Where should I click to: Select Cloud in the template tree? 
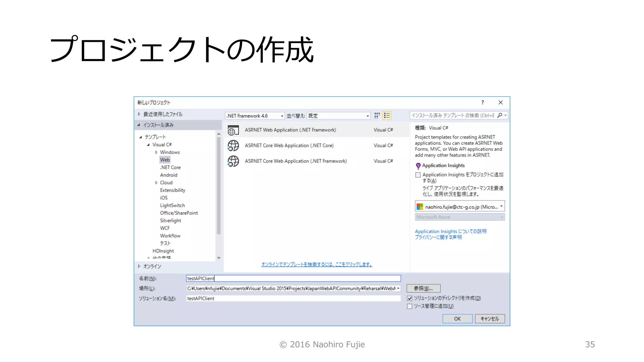166,183
